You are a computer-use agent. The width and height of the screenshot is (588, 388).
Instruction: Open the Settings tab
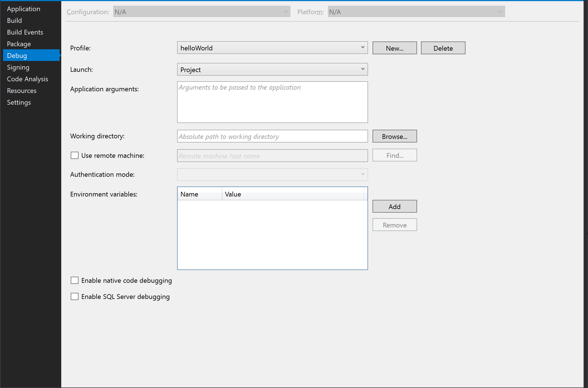pyautogui.click(x=19, y=102)
